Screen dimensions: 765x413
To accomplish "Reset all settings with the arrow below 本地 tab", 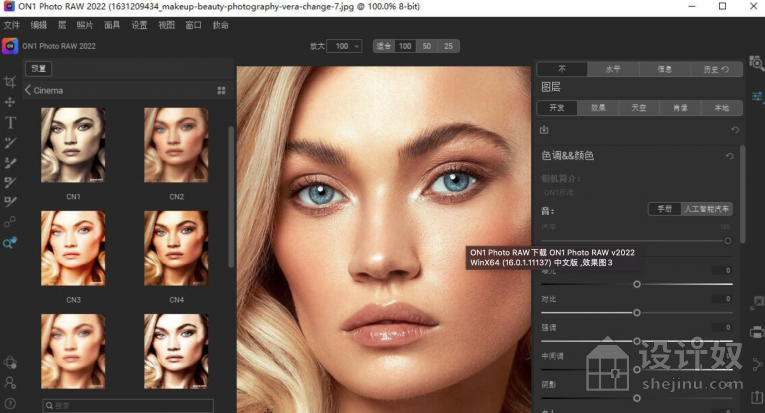I will [735, 130].
